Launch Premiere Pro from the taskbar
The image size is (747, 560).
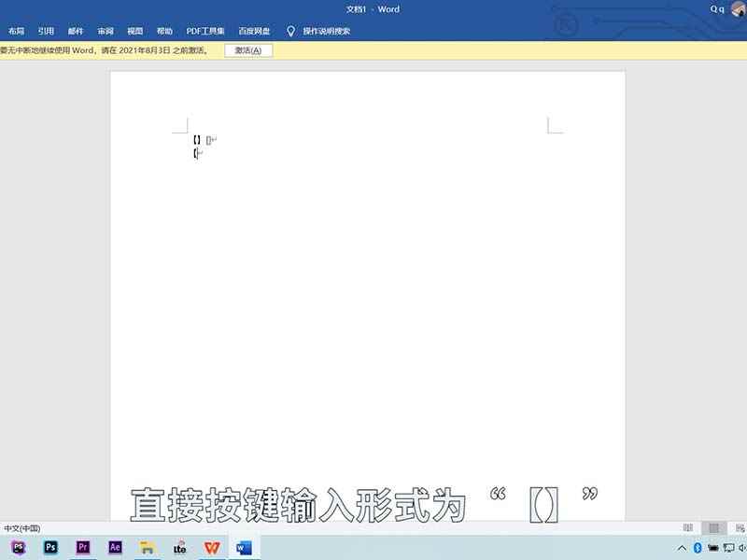[82, 548]
